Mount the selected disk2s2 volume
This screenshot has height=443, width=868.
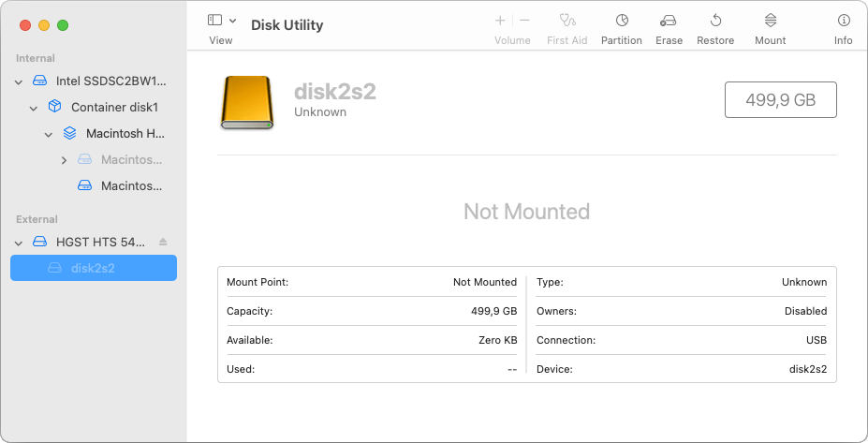point(770,21)
